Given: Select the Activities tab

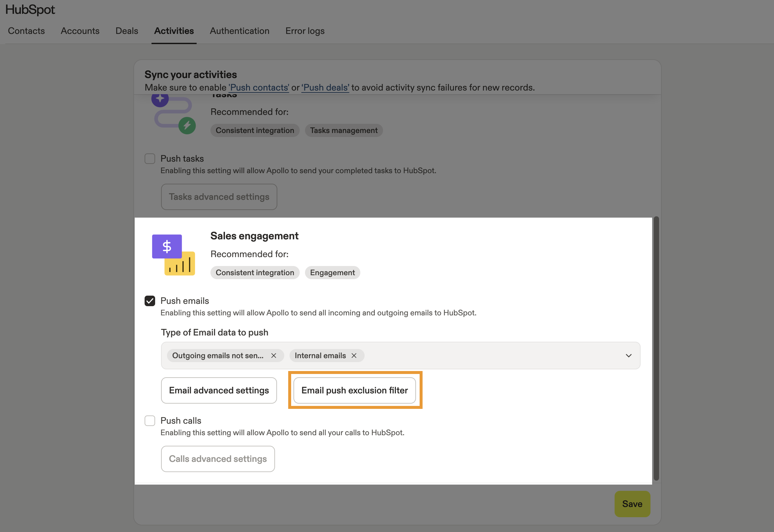Looking at the screenshot, I should point(174,31).
